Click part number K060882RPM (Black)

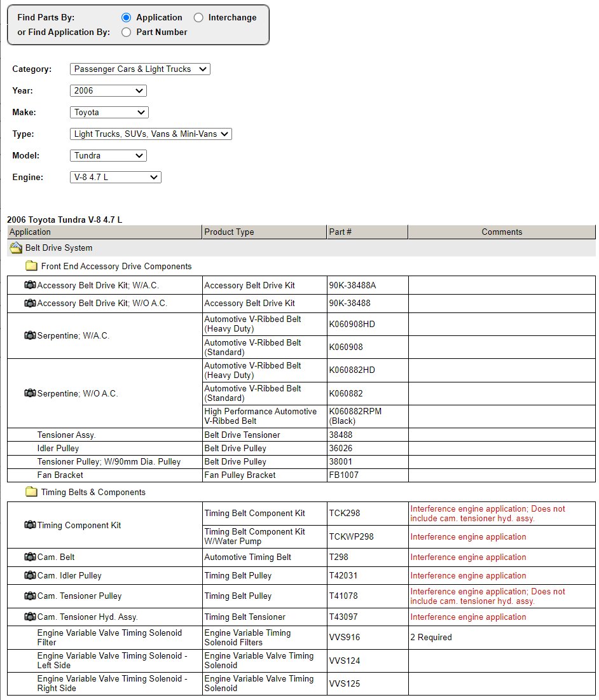[355, 416]
